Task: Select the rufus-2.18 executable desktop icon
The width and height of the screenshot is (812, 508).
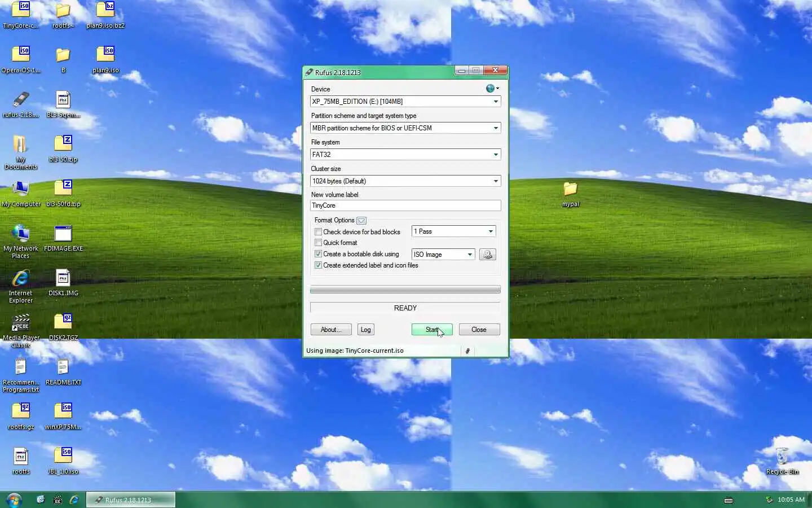Action: [x=21, y=104]
